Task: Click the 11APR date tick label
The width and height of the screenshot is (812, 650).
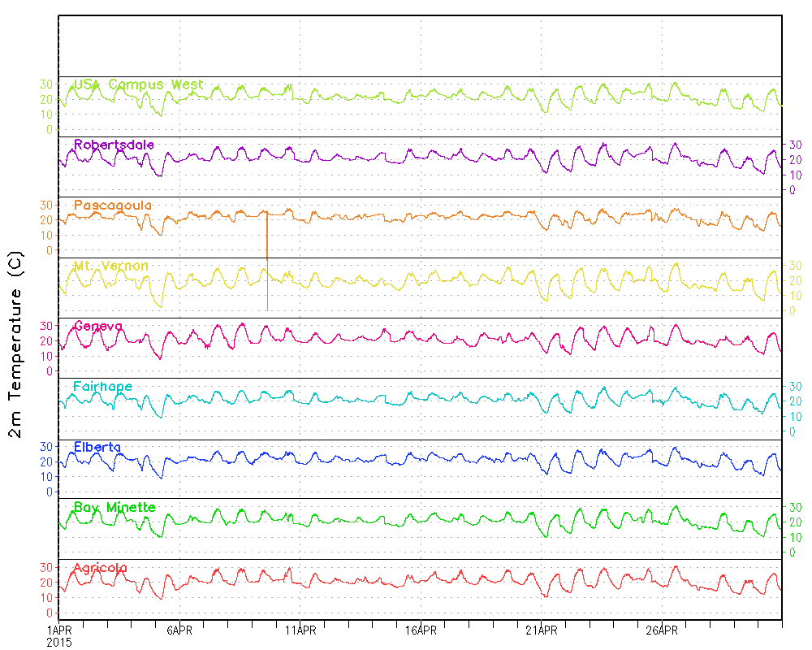Action: (300, 630)
